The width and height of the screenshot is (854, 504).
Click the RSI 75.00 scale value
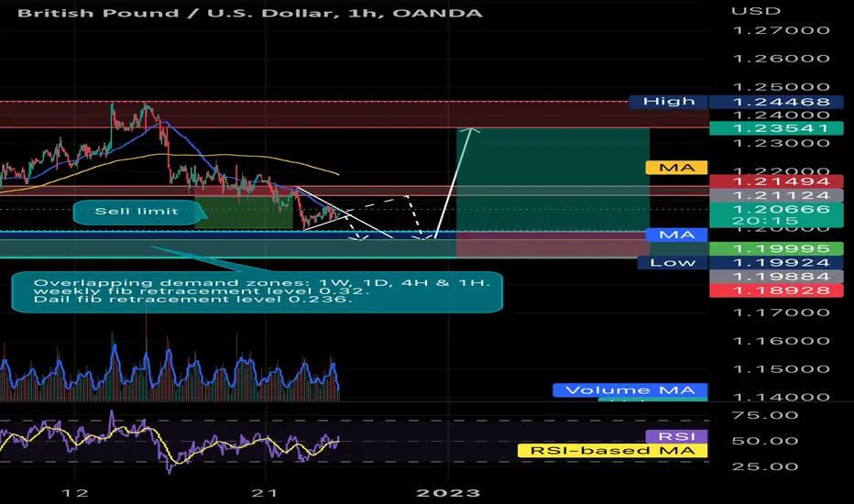click(765, 416)
